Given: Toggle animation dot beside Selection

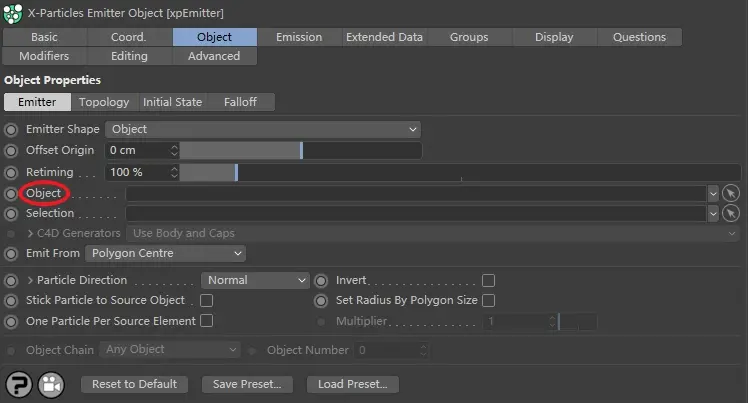Looking at the screenshot, I should 10,214.
